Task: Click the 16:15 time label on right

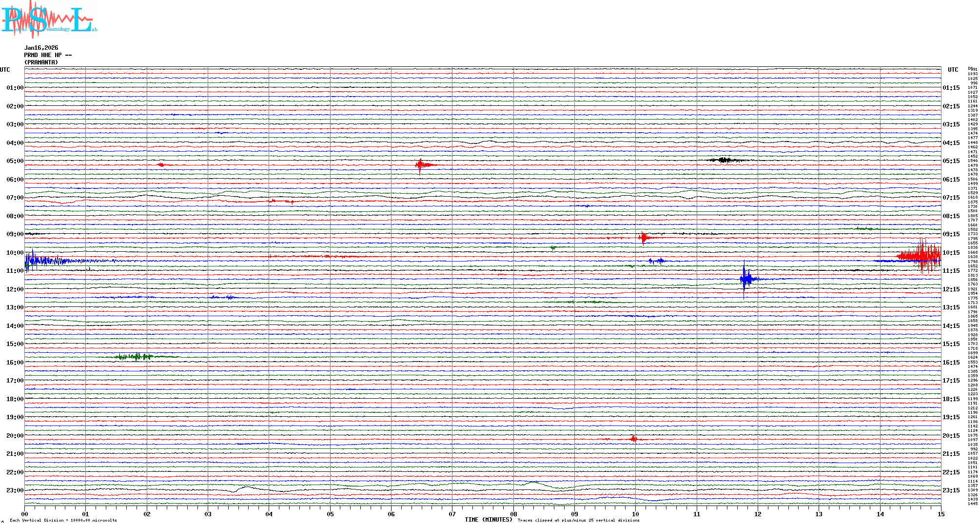Action: tap(951, 363)
